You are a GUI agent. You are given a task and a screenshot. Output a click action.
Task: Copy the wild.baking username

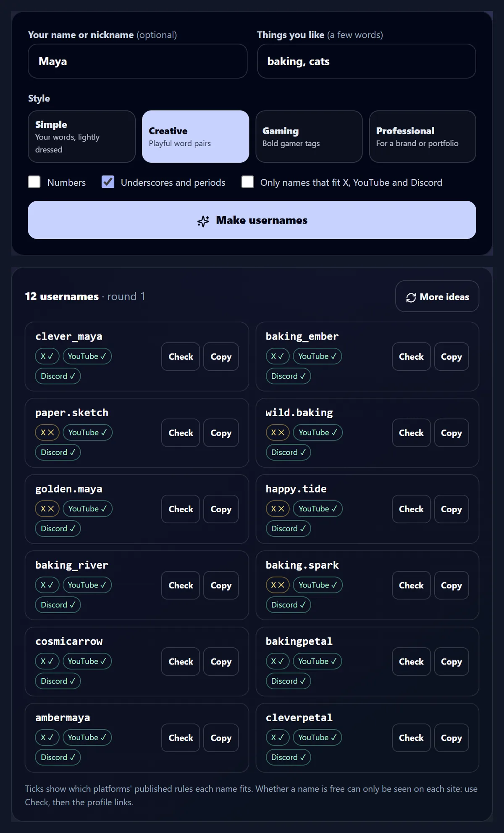pos(451,433)
